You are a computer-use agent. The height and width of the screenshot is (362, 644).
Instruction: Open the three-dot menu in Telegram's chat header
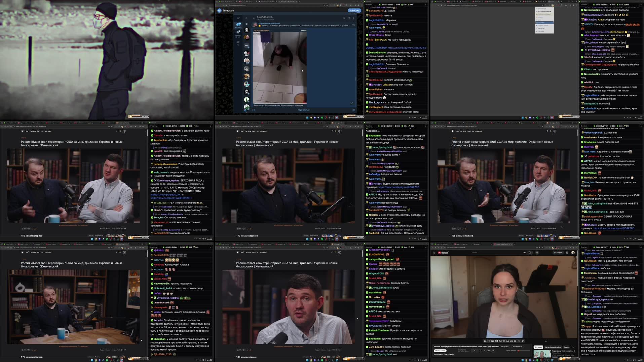point(353,18)
